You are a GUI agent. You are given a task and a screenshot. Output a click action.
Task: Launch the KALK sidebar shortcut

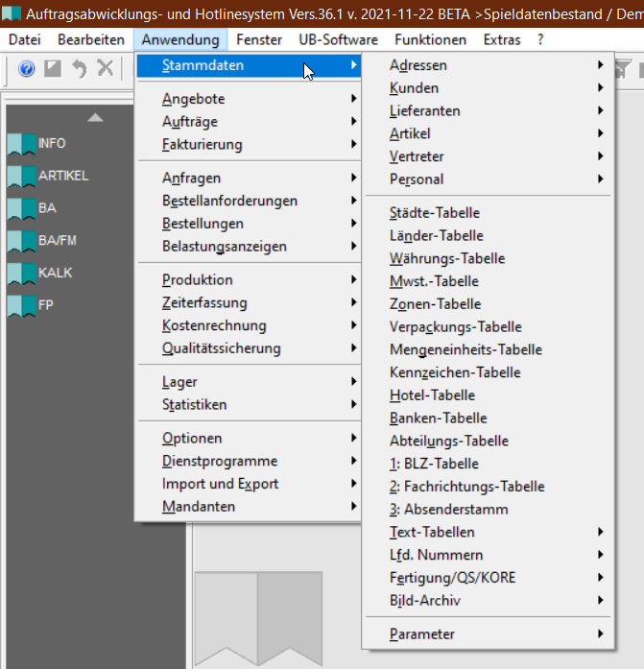[x=42, y=274]
